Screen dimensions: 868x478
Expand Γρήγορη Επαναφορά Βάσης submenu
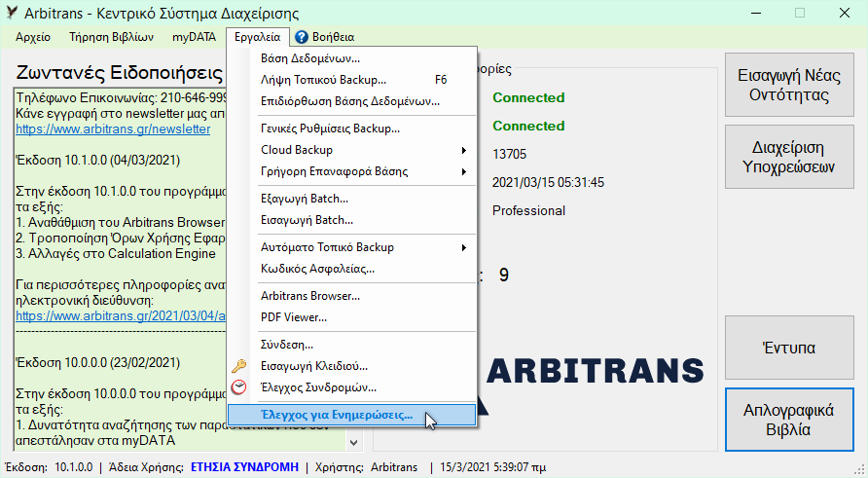(x=352, y=171)
